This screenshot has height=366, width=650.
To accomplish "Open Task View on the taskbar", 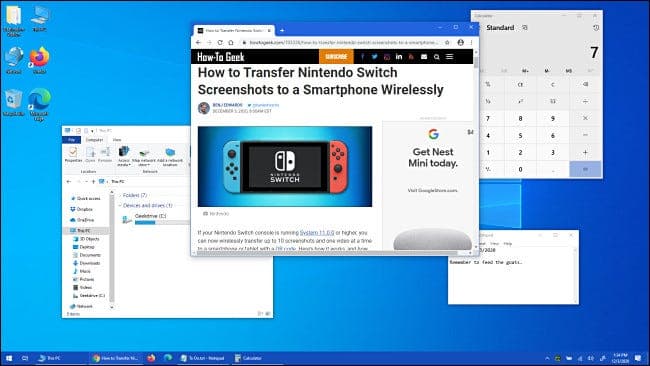I will [x=25, y=358].
